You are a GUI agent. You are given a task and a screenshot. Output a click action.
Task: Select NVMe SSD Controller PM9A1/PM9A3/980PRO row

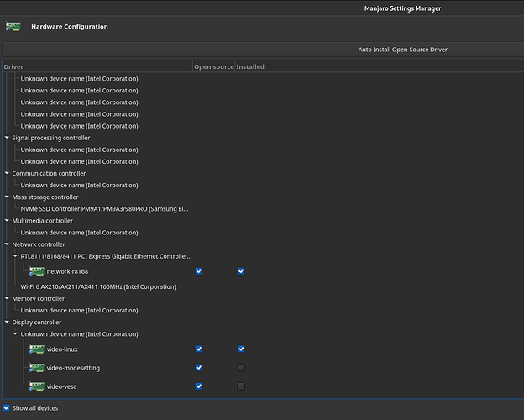[x=104, y=209]
